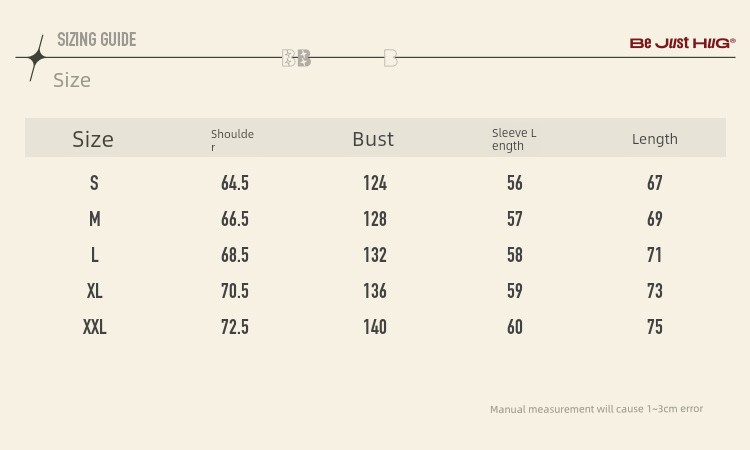Select the Sleeve Length column header

(514, 139)
